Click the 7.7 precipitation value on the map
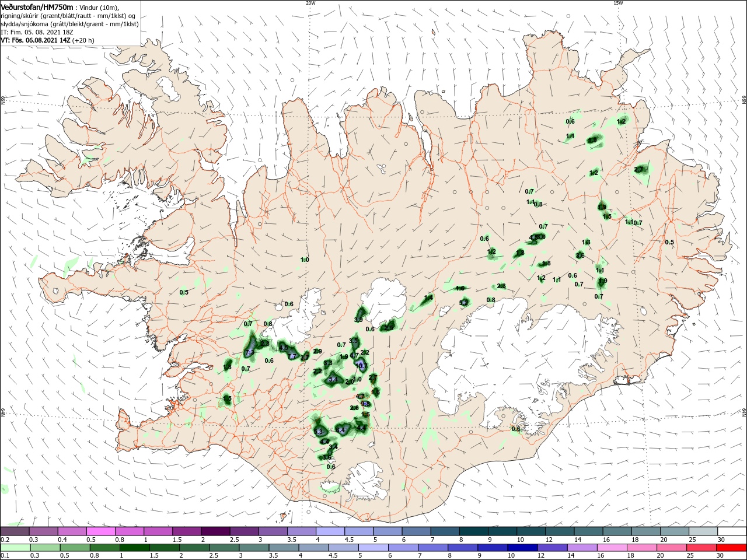Image resolution: width=747 pixels, height=560 pixels. tap(292, 356)
